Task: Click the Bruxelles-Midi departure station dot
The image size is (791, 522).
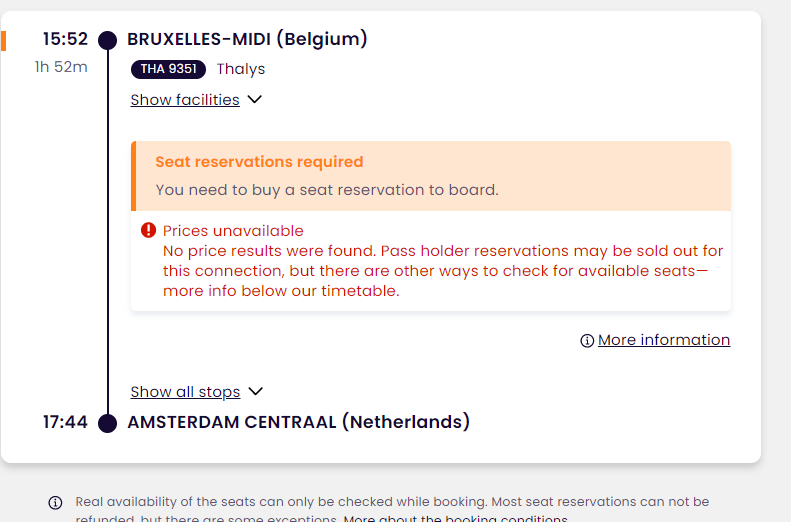Action: pos(107,40)
